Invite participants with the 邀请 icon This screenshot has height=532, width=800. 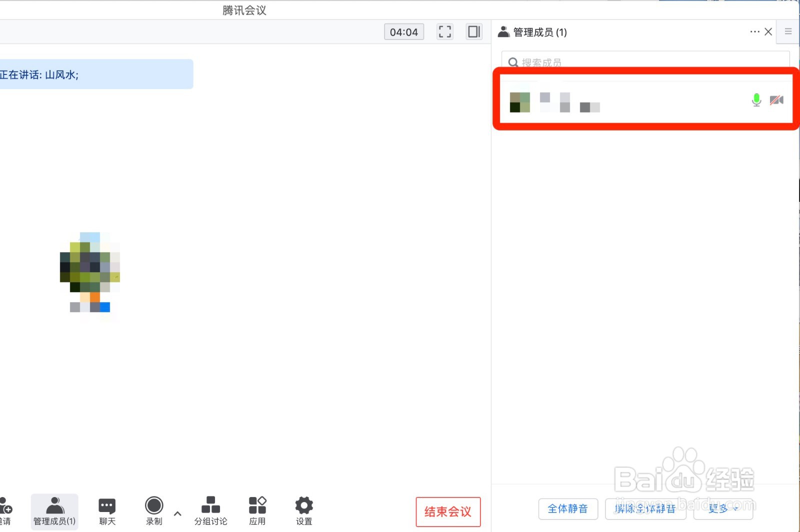(x=5, y=511)
